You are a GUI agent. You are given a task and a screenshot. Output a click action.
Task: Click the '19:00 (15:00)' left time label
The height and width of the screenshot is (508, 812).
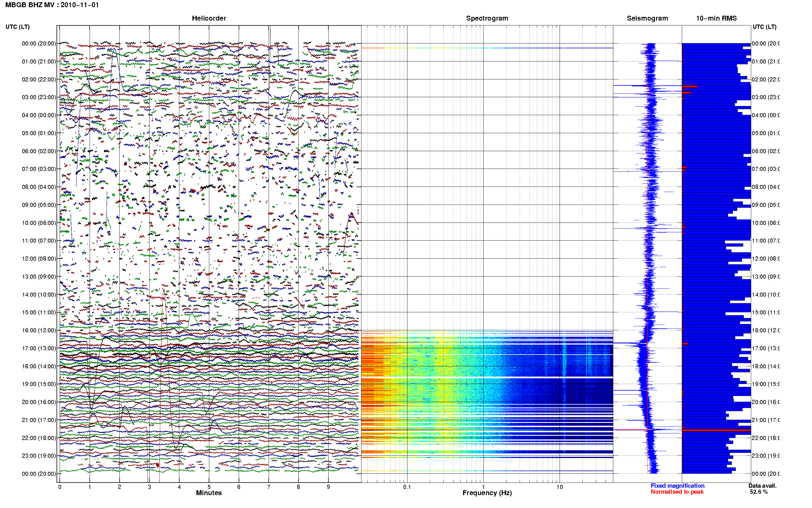coord(39,384)
